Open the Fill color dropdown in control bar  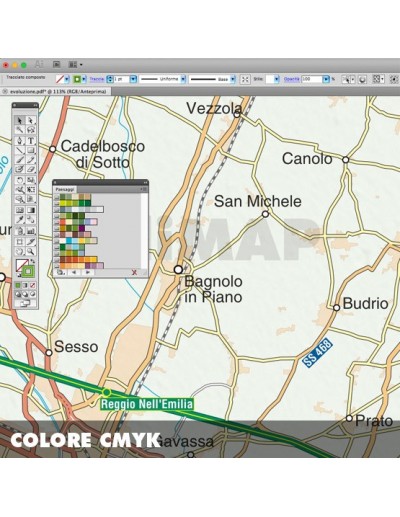[67, 79]
